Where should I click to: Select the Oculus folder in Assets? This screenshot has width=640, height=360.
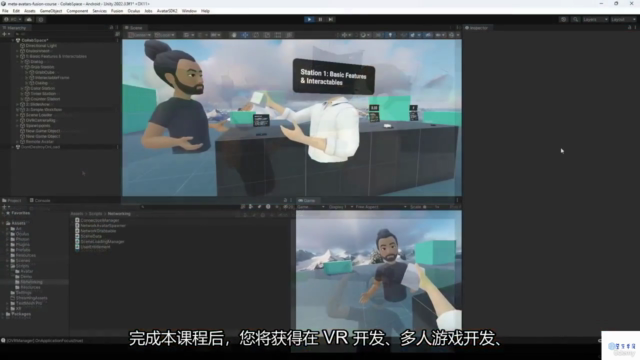click(x=22, y=234)
